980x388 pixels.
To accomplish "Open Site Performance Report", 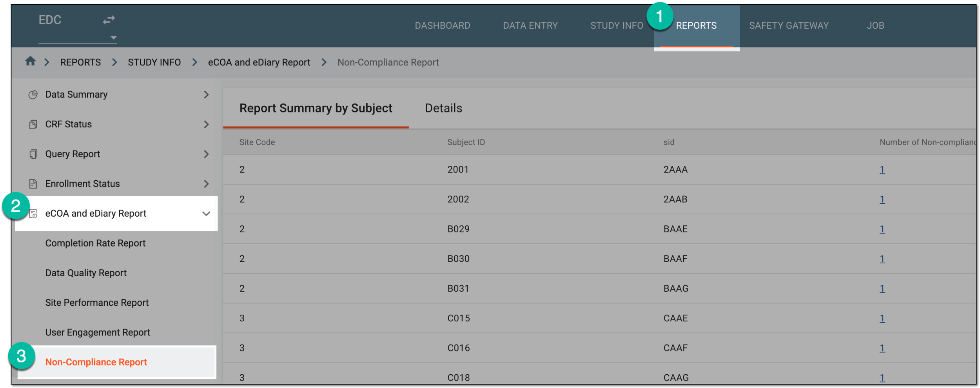I will [x=97, y=303].
